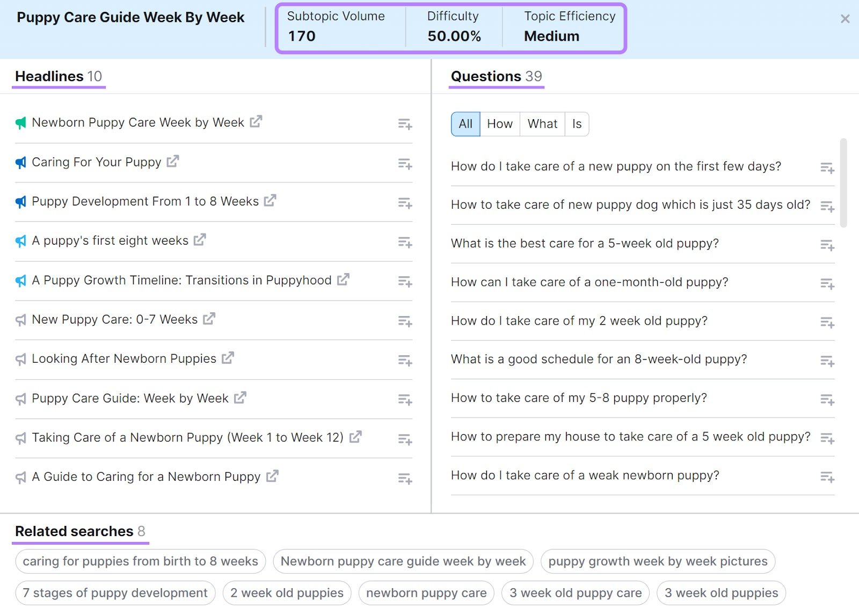
Task: Open external link for "Puppy Care Guide: Week by Week"
Action: [241, 398]
